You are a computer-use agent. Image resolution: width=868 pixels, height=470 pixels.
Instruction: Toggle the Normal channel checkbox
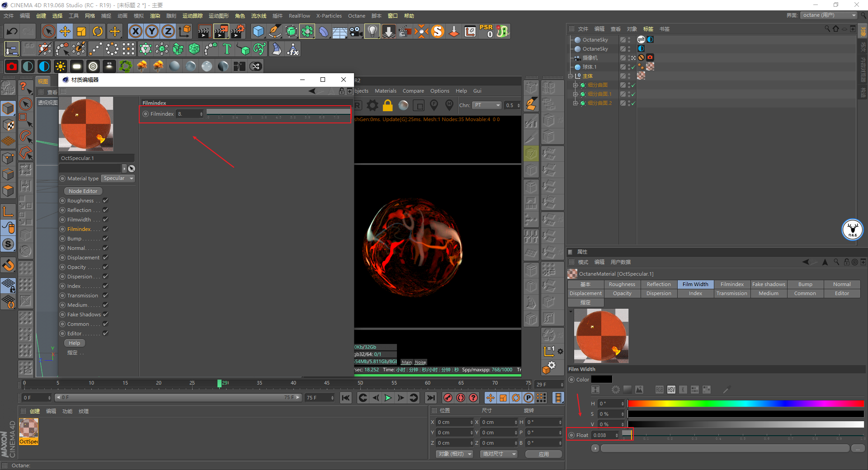click(105, 248)
